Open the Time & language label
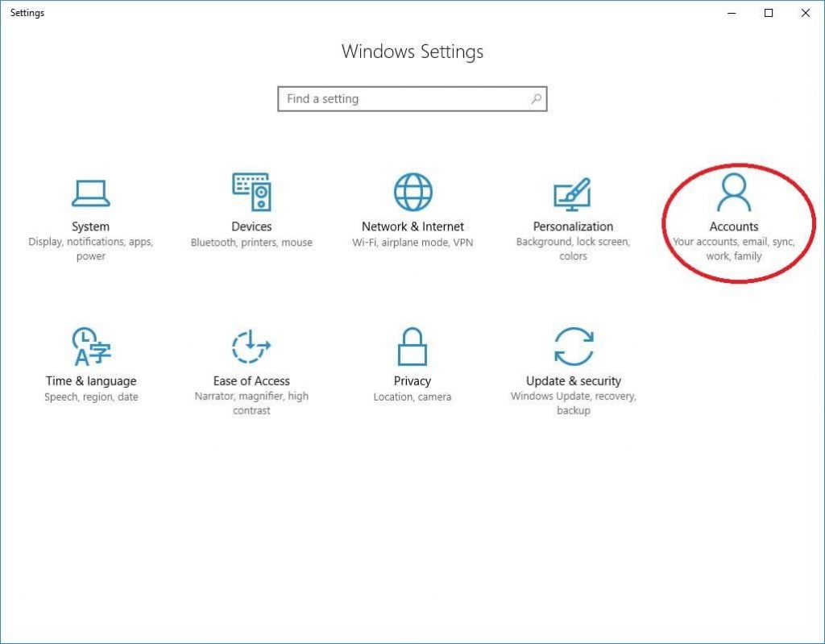 [x=91, y=380]
